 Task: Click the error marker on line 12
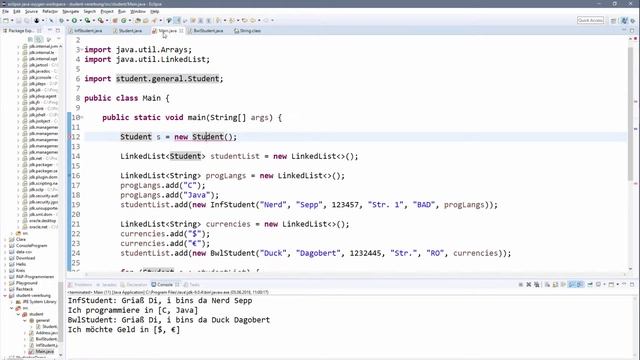70,137
